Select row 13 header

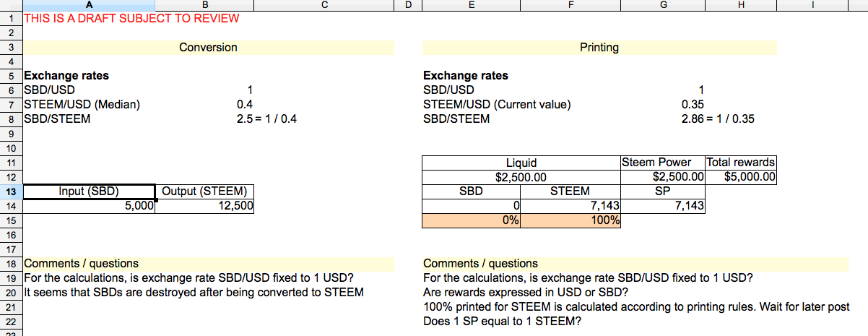click(x=12, y=191)
